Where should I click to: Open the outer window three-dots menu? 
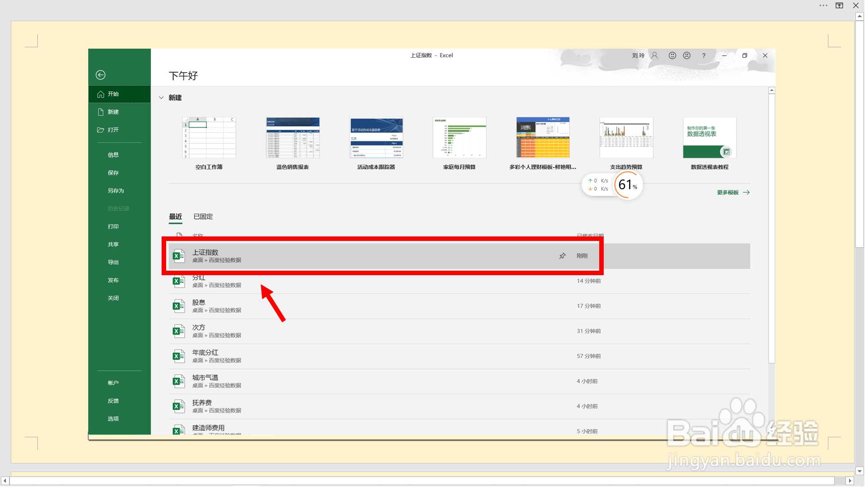(x=827, y=6)
